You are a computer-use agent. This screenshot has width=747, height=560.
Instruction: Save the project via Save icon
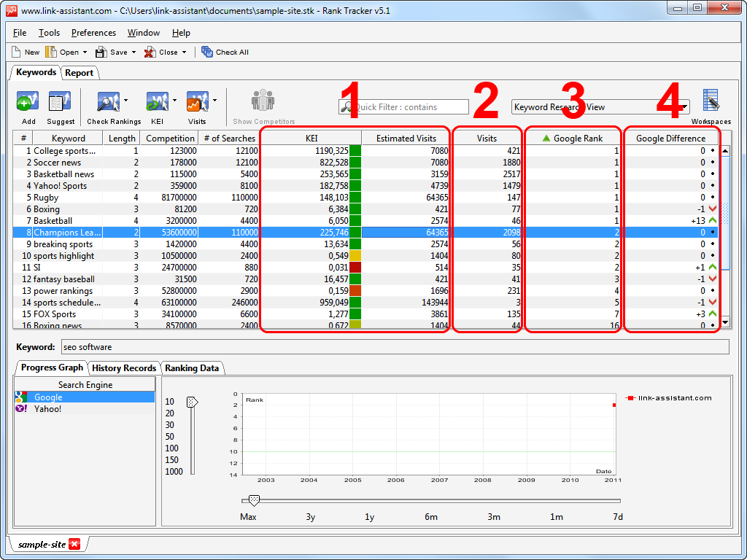(x=101, y=52)
